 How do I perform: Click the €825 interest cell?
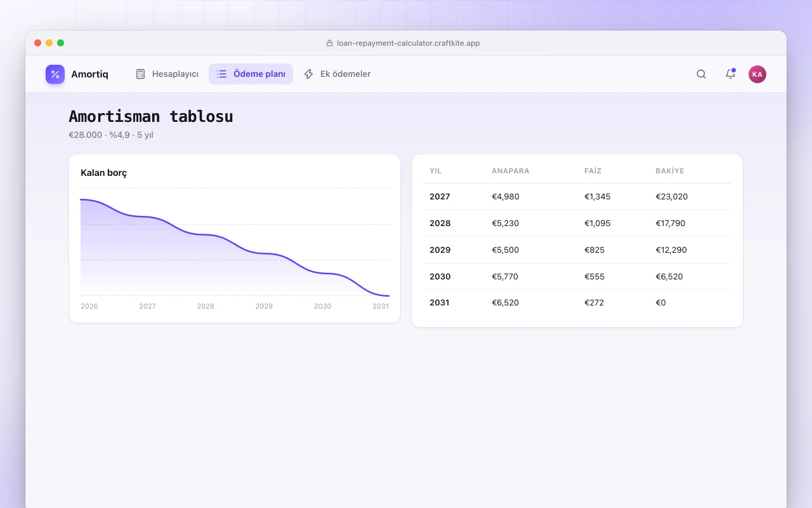(594, 250)
